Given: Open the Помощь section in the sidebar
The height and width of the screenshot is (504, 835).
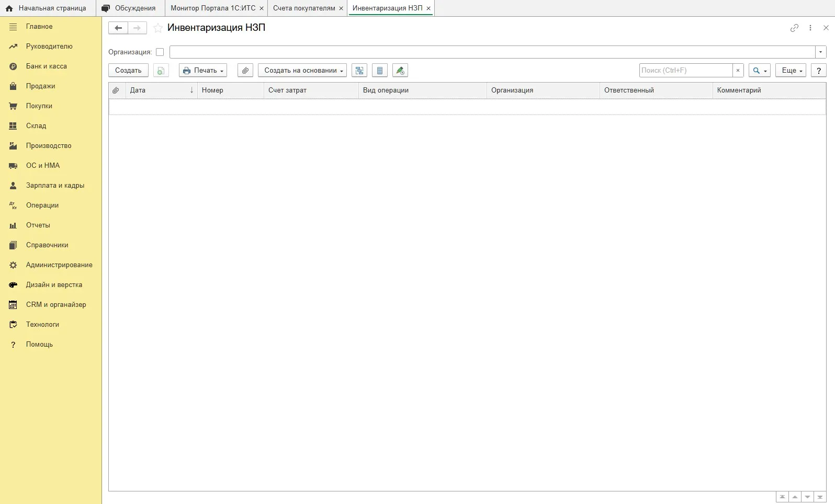Looking at the screenshot, I should click(x=39, y=345).
